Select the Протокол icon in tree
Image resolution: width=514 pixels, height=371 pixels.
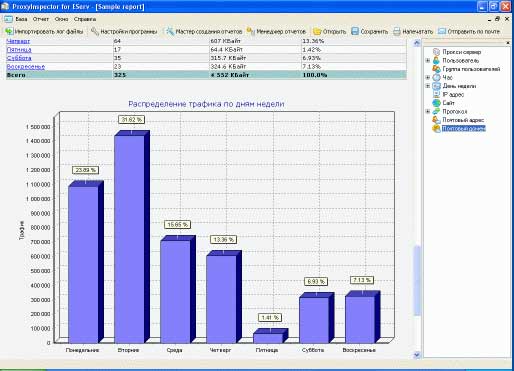[x=436, y=111]
